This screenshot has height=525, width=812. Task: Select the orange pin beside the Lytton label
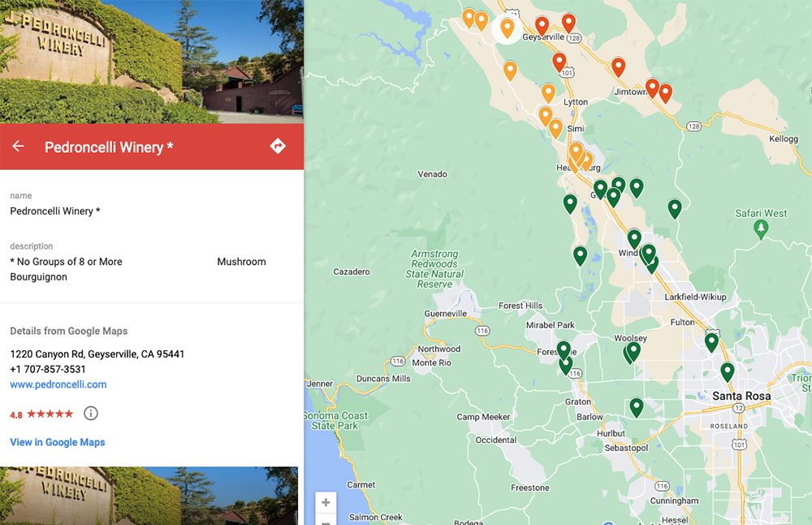(x=548, y=93)
